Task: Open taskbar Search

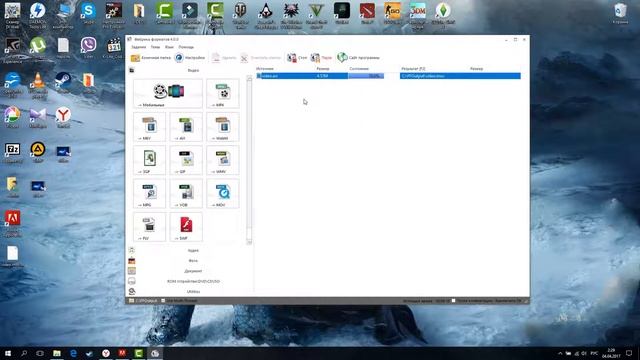Action: 24,353
